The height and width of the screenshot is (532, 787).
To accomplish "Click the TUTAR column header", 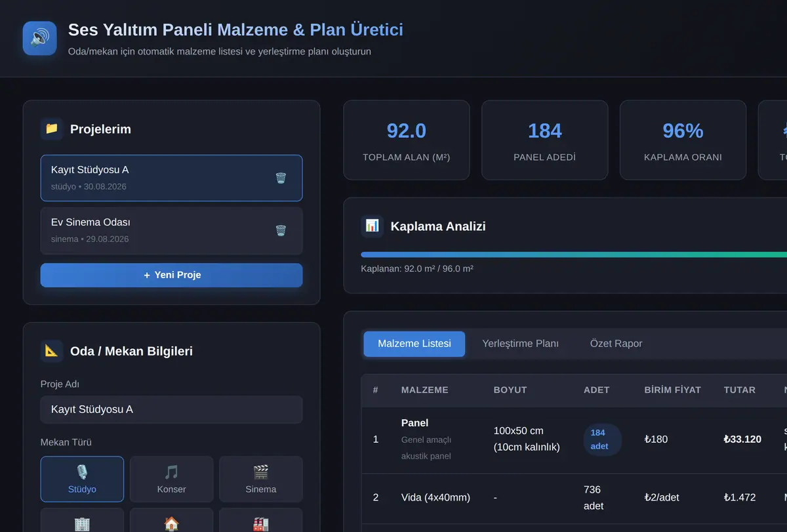I will [x=740, y=390].
